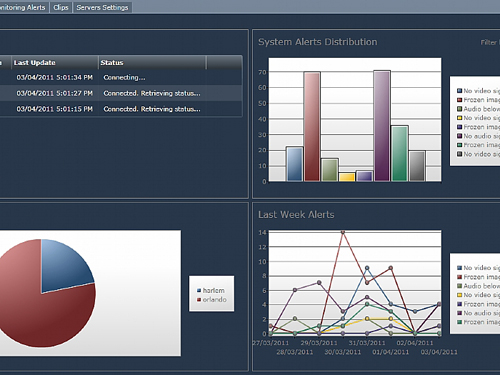
Task: Select the row updated at 5:01:34 PM
Action: 121,77
